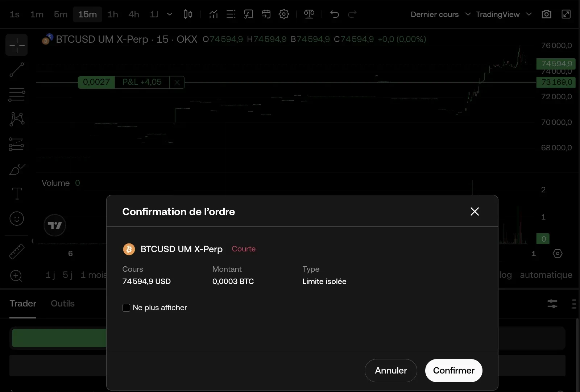Select the 1h timeframe interval
This screenshot has width=580, height=392.
(x=113, y=14)
